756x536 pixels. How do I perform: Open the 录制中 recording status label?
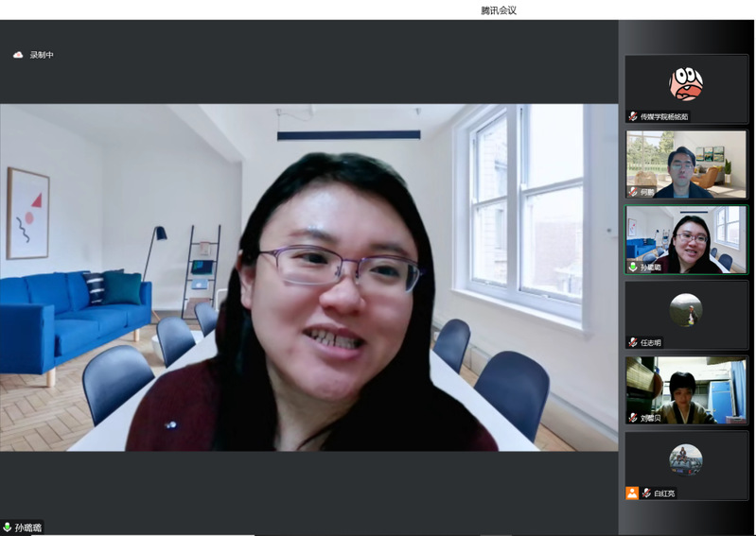click(42, 55)
